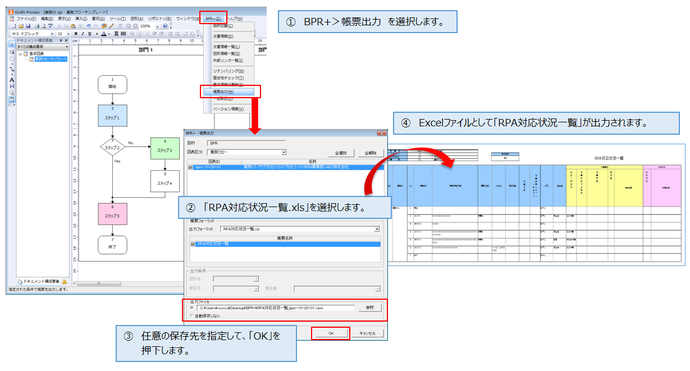Open the ファイル menu
Image resolution: width=690 pixels, height=371 pixels.
[25, 18]
